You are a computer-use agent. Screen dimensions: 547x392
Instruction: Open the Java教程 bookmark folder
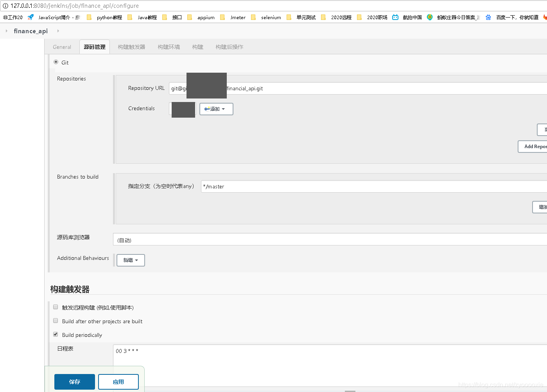coord(142,17)
